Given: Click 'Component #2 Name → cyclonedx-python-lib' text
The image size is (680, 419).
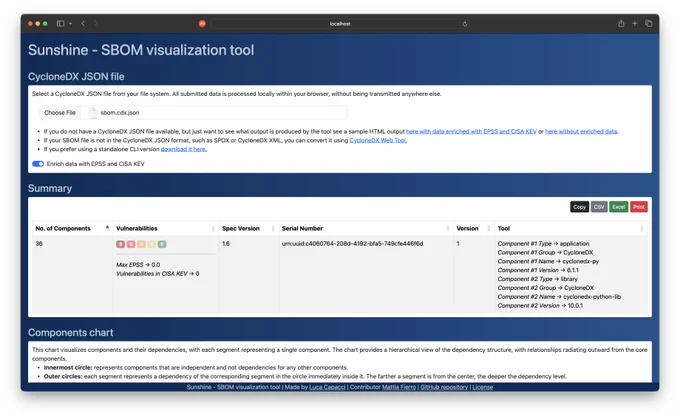Looking at the screenshot, I should [x=559, y=297].
